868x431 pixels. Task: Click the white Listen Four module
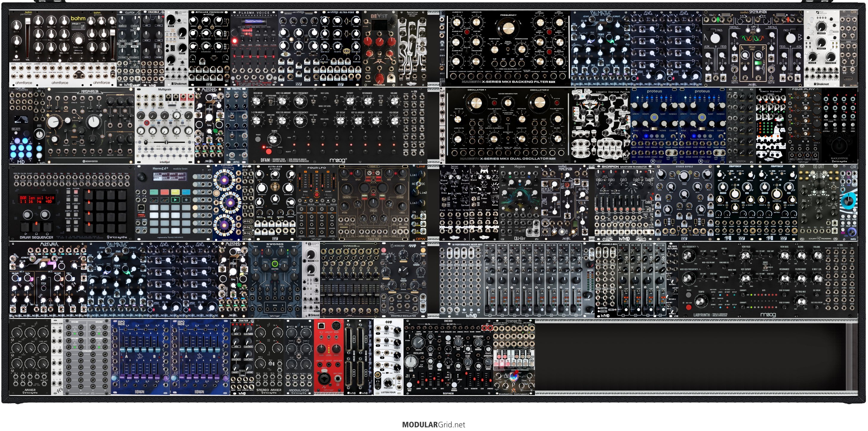pos(388,357)
